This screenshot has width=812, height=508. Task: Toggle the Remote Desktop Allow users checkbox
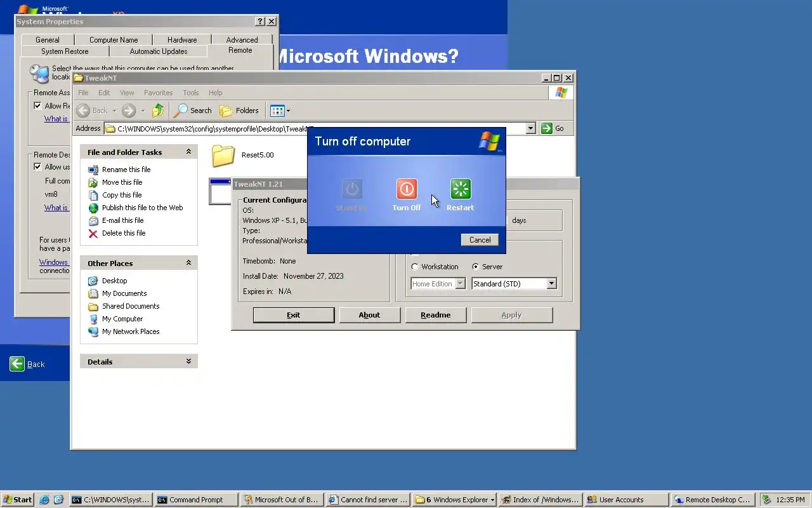tap(37, 167)
